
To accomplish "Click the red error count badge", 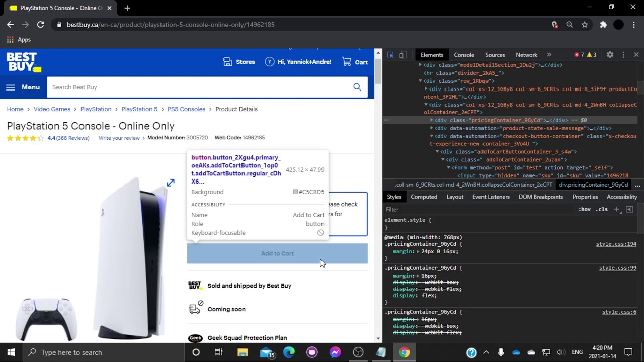I will (579, 55).
